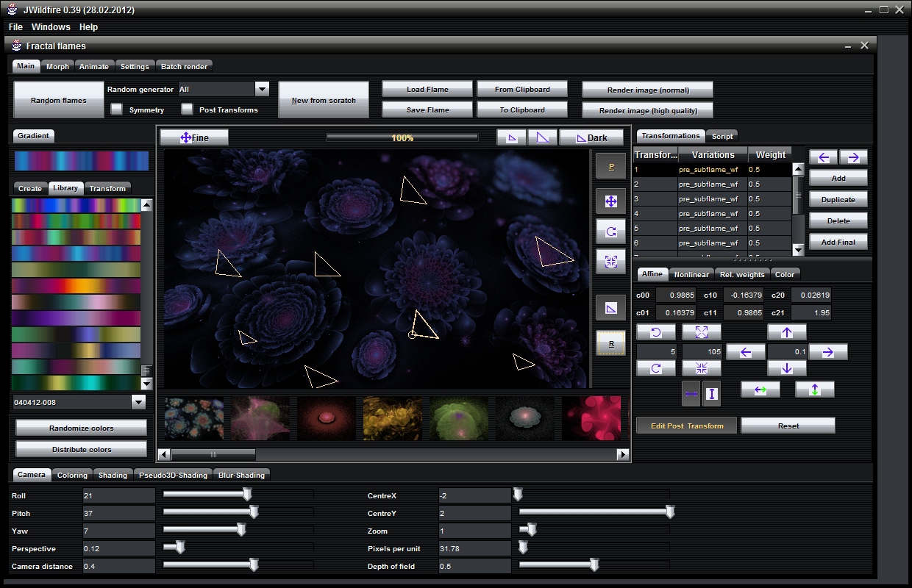Click the Render image (high quality) button
912x588 pixels.
[647, 111]
